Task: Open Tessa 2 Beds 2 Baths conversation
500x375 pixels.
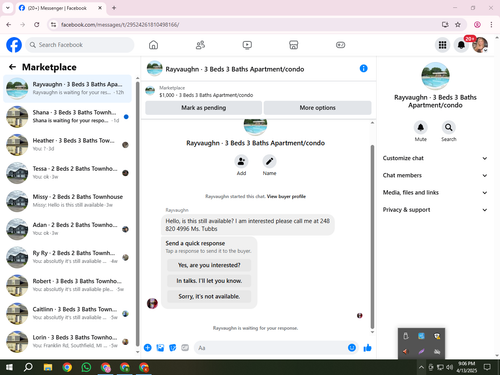Action: pyautogui.click(x=68, y=173)
